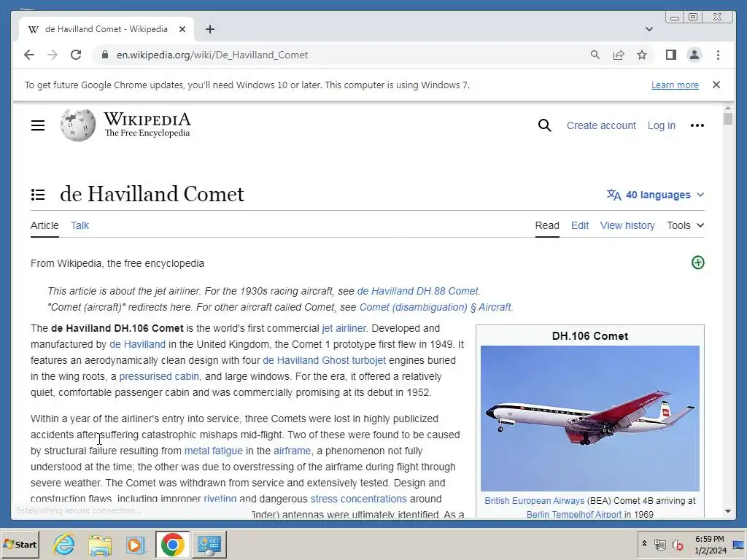747x560 pixels.
Task: Click the Chrome taskbar icon
Action: [172, 544]
